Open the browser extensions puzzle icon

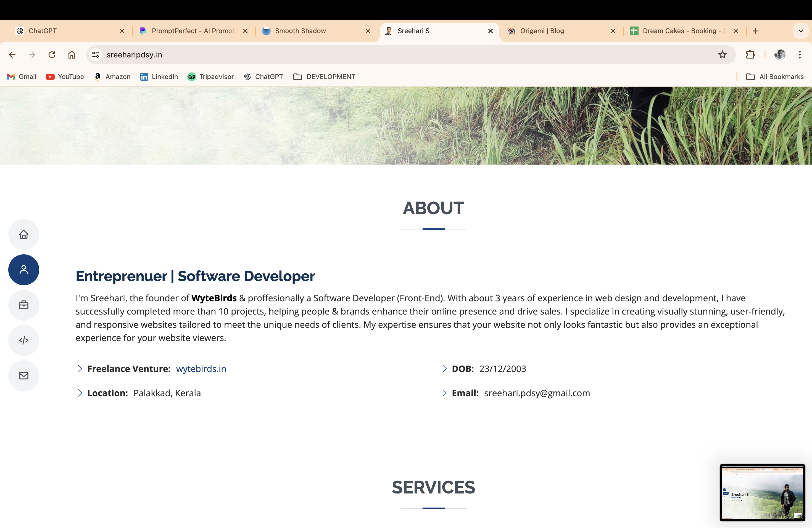click(750, 55)
